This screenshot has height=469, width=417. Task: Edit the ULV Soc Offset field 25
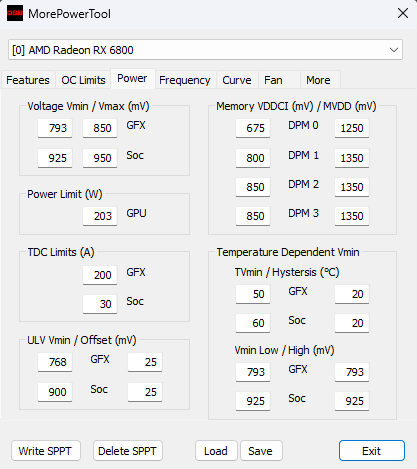click(x=145, y=392)
